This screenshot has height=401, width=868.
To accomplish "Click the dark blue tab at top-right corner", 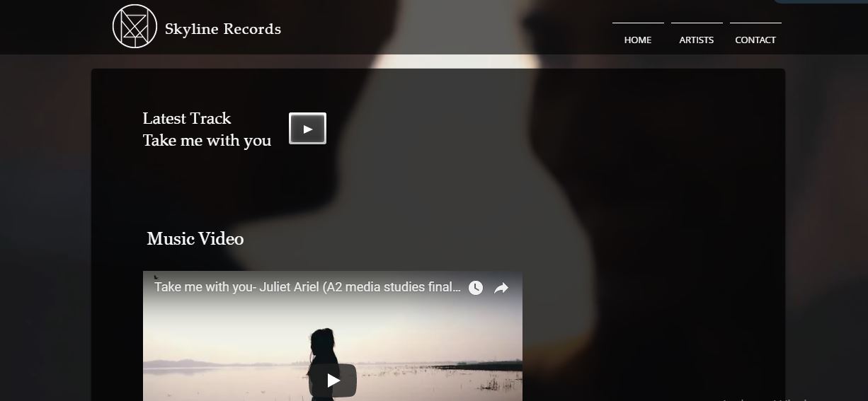I will pyautogui.click(x=820, y=1).
